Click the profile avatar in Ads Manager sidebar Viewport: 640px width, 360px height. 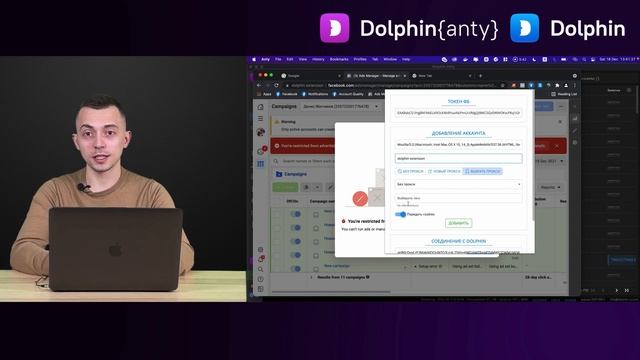tap(260, 132)
